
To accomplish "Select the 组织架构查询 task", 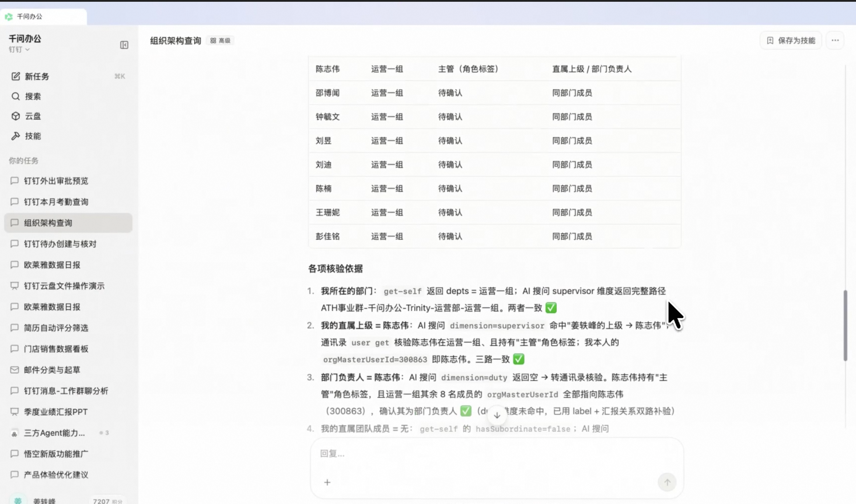I will (x=68, y=223).
